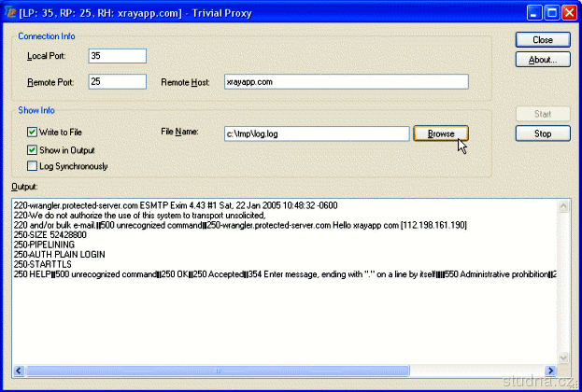Image resolution: width=582 pixels, height=392 pixels.
Task: Click the horizontal scrollbar thumb in Output
Action: [218, 371]
